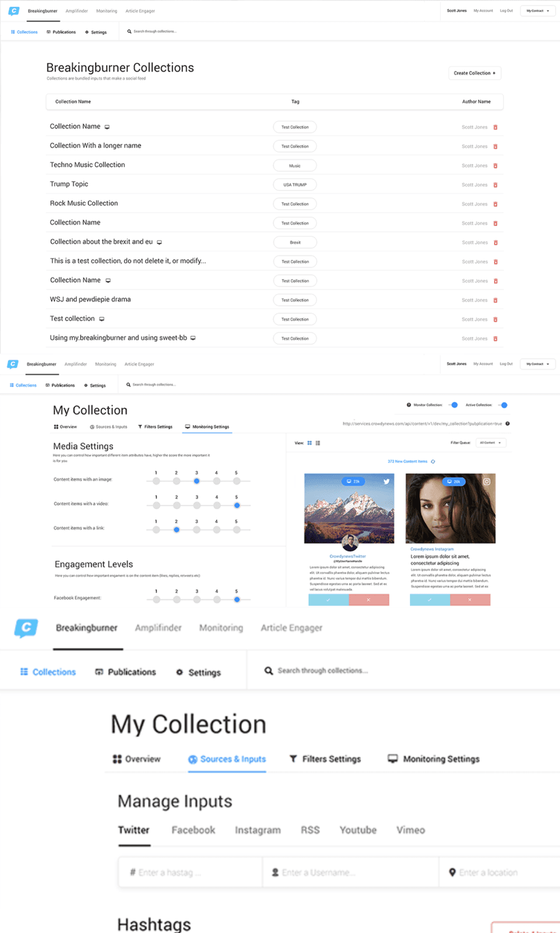Image resolution: width=560 pixels, height=933 pixels.
Task: Open the Filter Queue All Content dropdown
Action: 491,443
